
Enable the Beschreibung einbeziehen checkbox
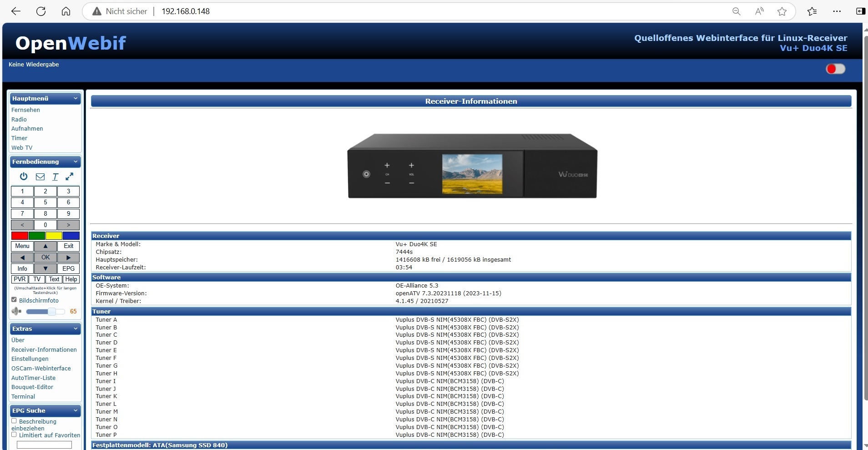[x=14, y=421]
